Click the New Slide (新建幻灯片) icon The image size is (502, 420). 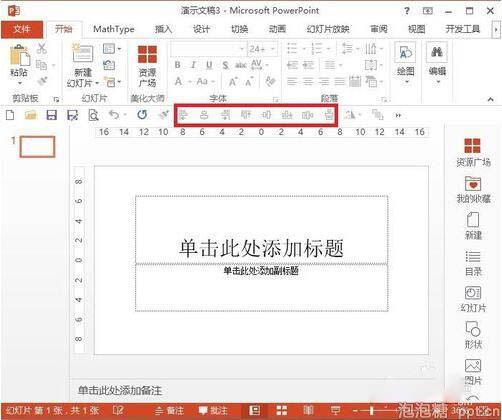[83, 53]
